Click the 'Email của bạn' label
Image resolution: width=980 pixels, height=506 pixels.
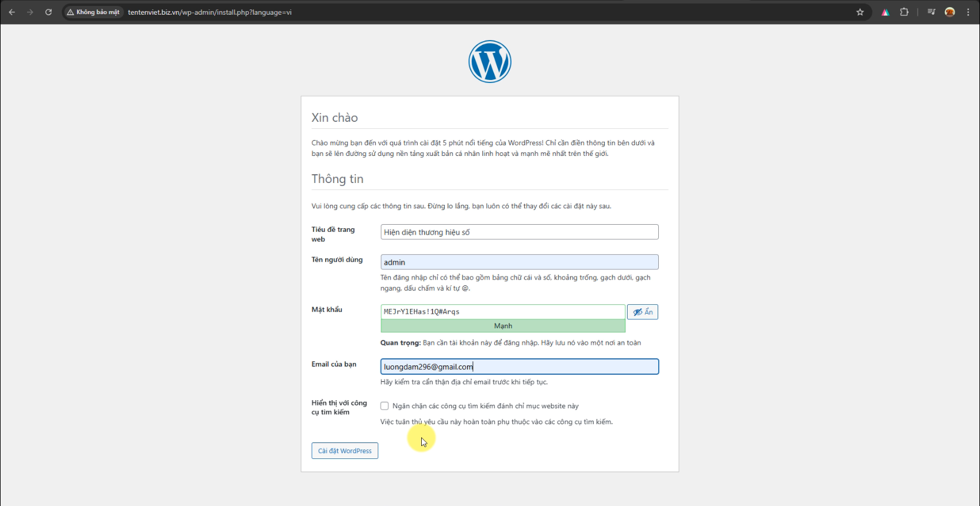[x=334, y=364]
